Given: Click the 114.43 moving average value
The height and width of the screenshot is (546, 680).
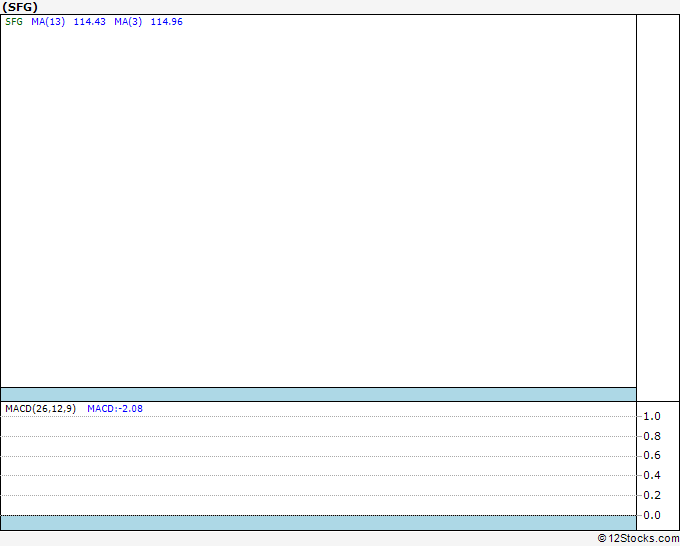Looking at the screenshot, I should click(90, 22).
